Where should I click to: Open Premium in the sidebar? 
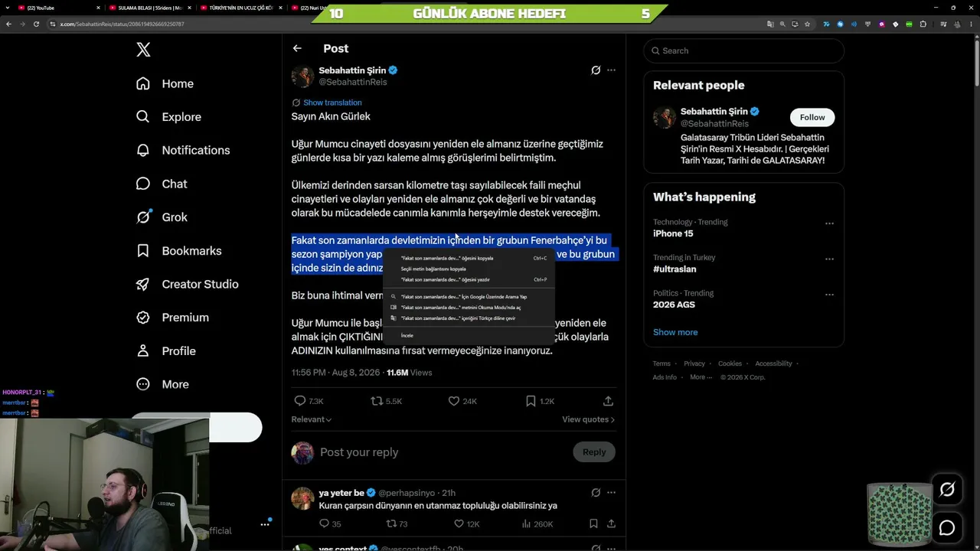click(172, 318)
